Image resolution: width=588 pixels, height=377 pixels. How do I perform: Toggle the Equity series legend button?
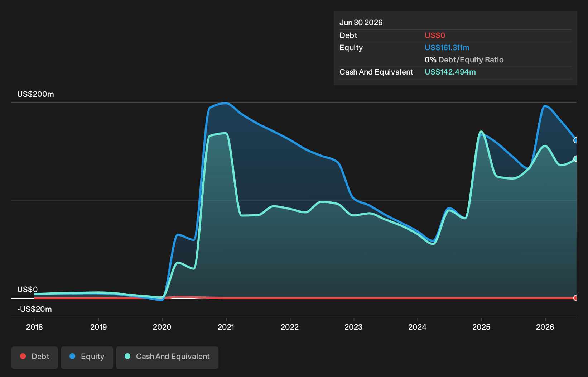pyautogui.click(x=87, y=357)
